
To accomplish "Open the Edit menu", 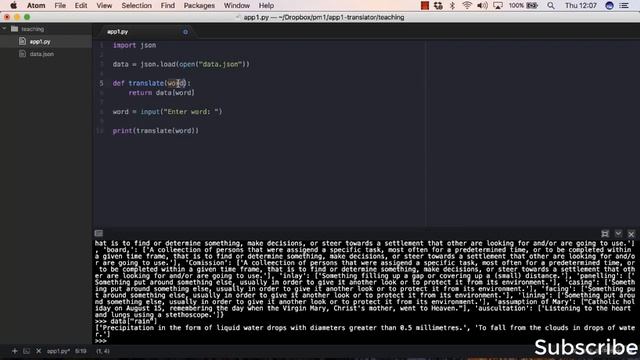I will 81,6.
